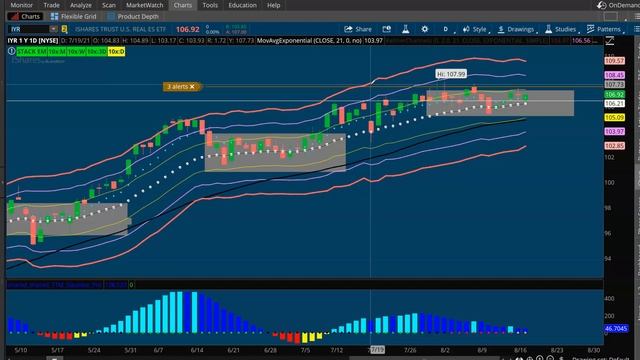Click the chart scale icon above the price axis

pyautogui.click(x=610, y=41)
